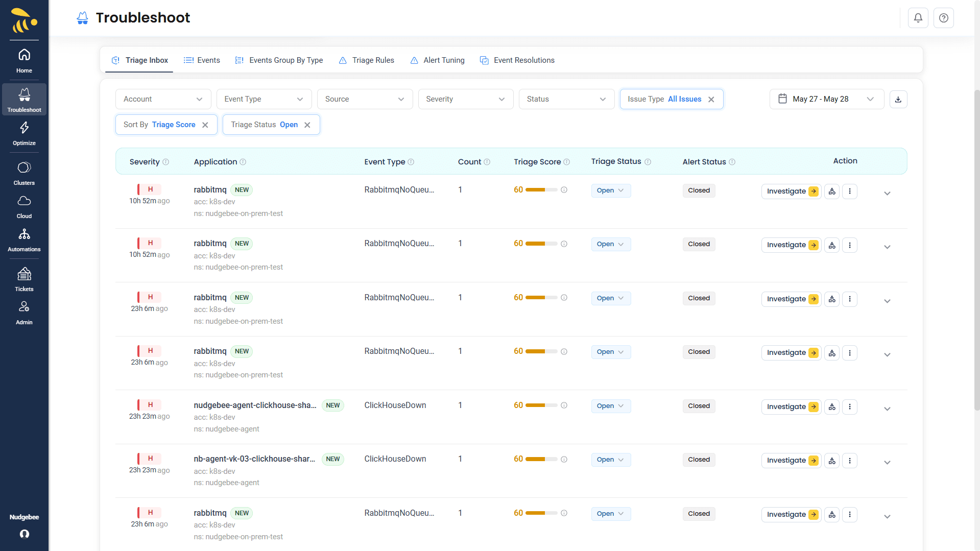Open the Source filter dropdown
The width and height of the screenshot is (980, 551).
click(365, 99)
